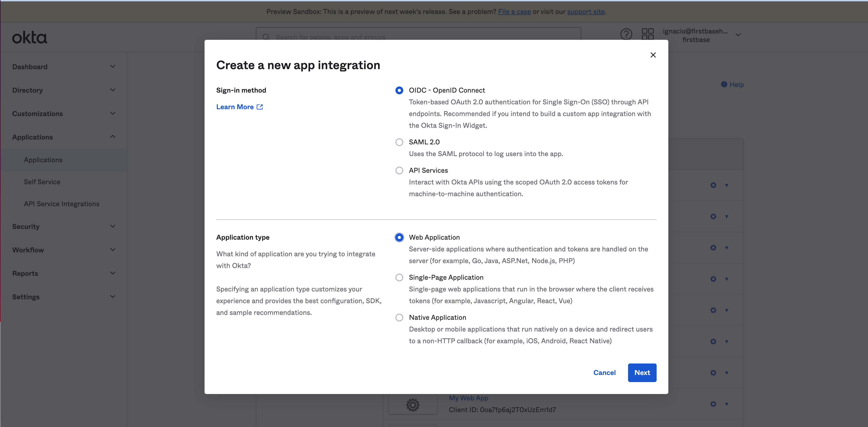Click the Help link on the page
868x427 pixels.
point(736,85)
